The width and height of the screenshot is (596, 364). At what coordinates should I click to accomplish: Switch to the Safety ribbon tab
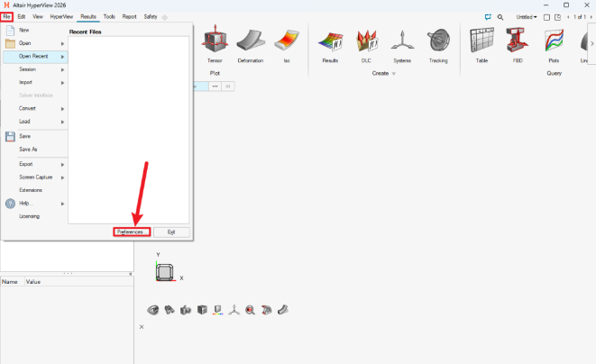(151, 16)
